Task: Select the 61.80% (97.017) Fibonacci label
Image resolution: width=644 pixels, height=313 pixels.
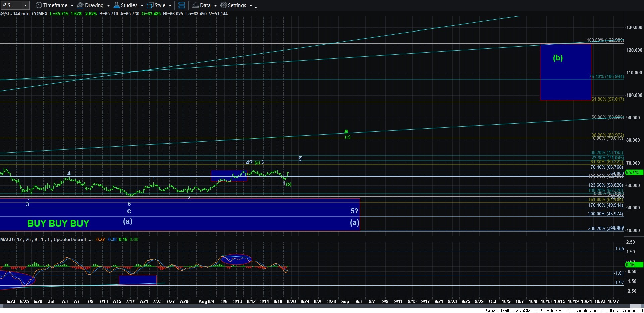Action: [x=607, y=99]
